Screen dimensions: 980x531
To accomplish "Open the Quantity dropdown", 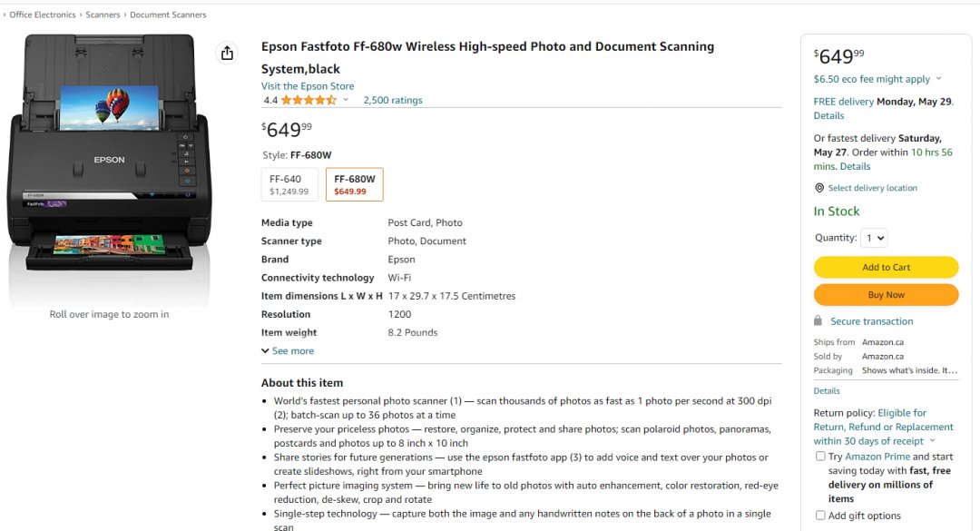I will pyautogui.click(x=875, y=238).
